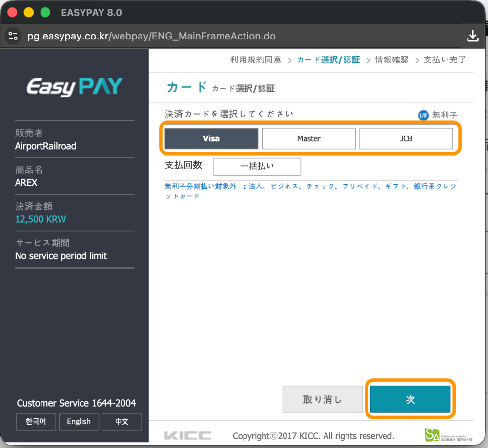Open the 一括払い installment dropdown
Screen dimensions: 488x448
coord(257,167)
